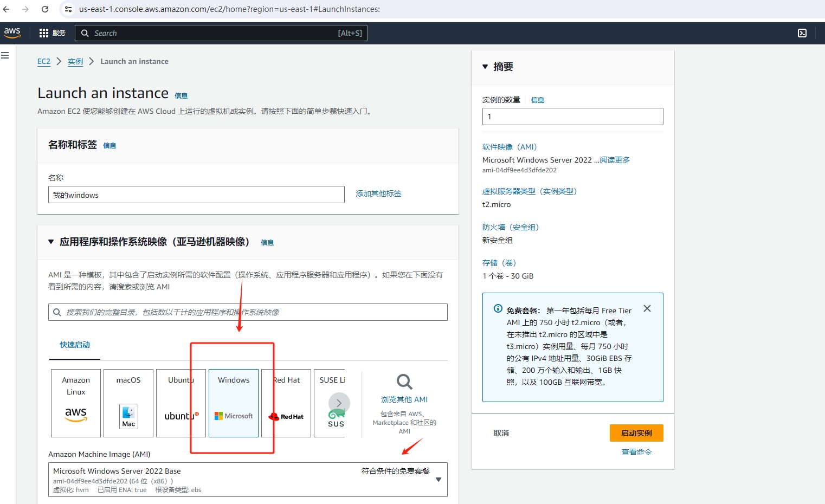This screenshot has width=825, height=504.
Task: Click the AMI catalog search field
Action: 248,312
